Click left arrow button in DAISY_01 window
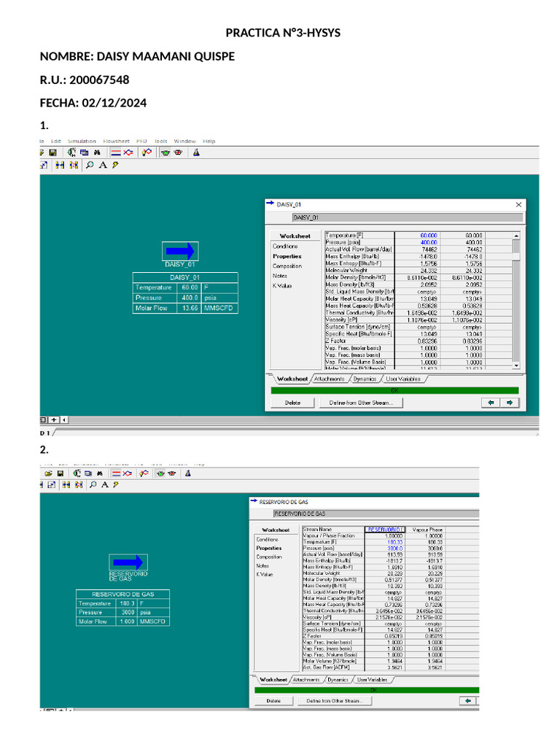Screen dimensions: 560x747 click(x=491, y=403)
